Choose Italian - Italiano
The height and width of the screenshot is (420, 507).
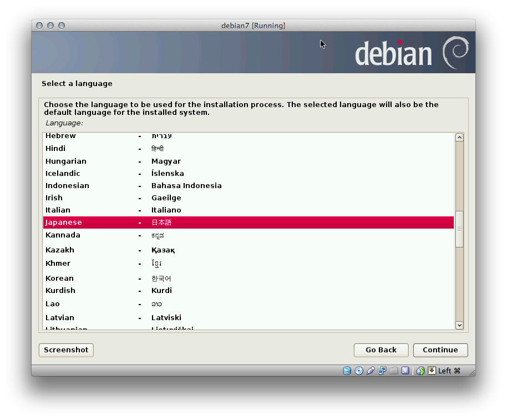point(249,210)
